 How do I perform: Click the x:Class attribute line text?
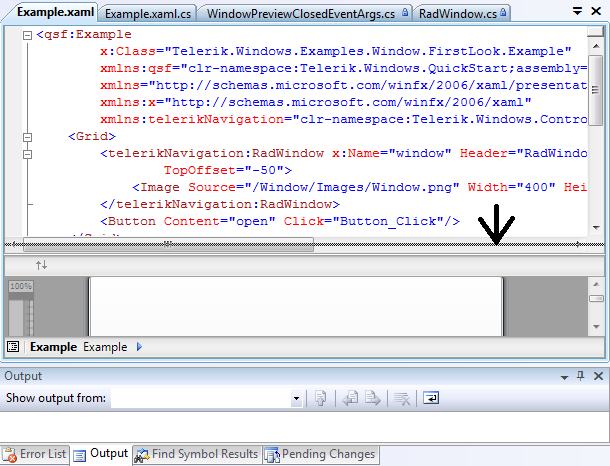335,51
